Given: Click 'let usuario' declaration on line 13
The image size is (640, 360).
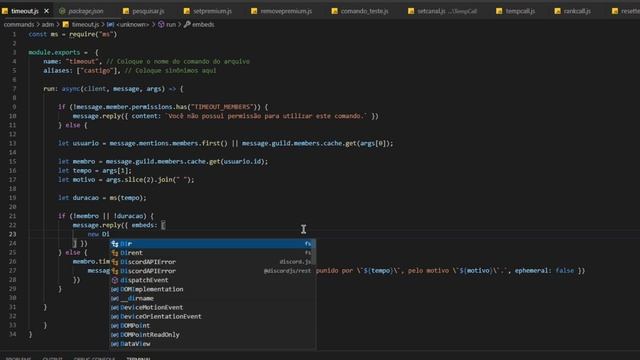Looking at the screenshot, I should click(78, 143).
